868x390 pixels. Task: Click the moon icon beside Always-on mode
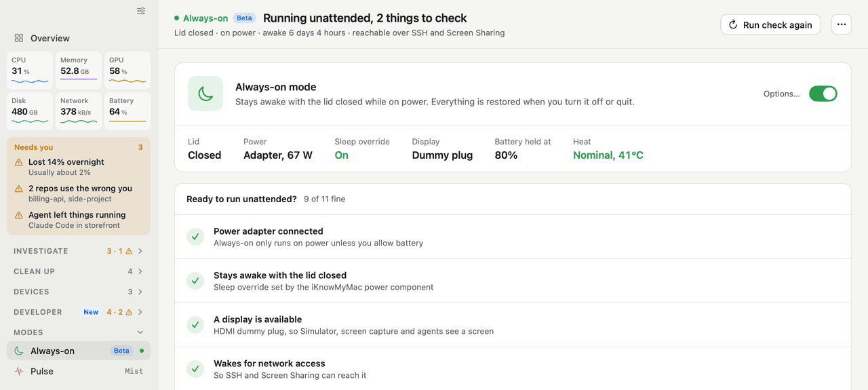pos(205,94)
